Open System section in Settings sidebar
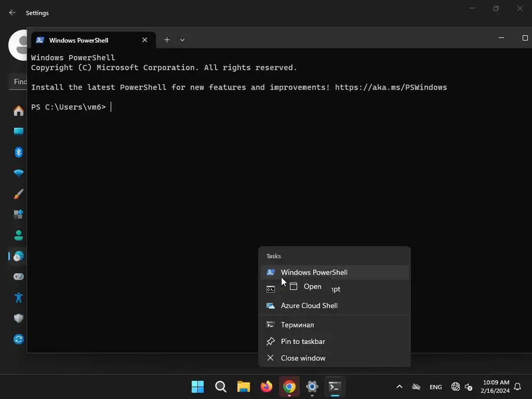Image resolution: width=532 pixels, height=399 pixels. click(x=18, y=131)
